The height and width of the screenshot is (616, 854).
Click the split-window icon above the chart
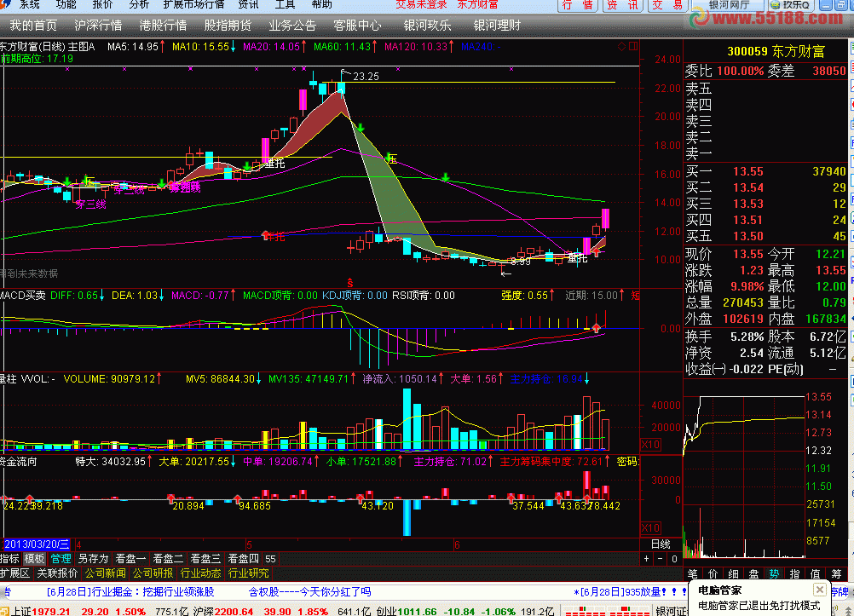click(x=633, y=46)
